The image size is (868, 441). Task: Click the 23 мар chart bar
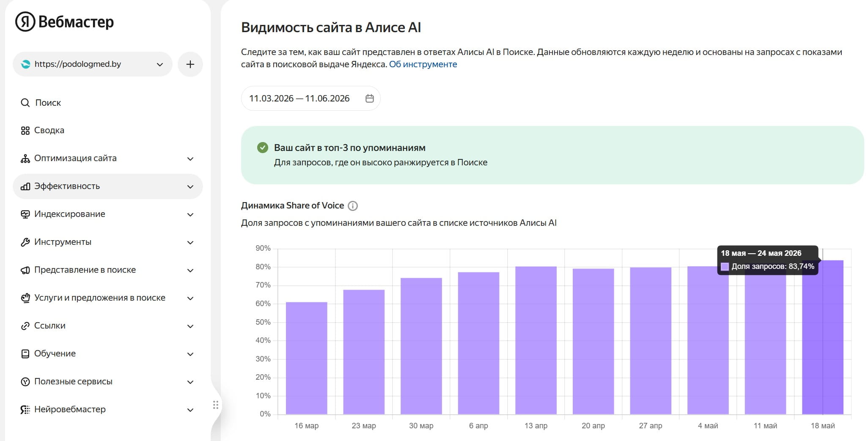364,352
